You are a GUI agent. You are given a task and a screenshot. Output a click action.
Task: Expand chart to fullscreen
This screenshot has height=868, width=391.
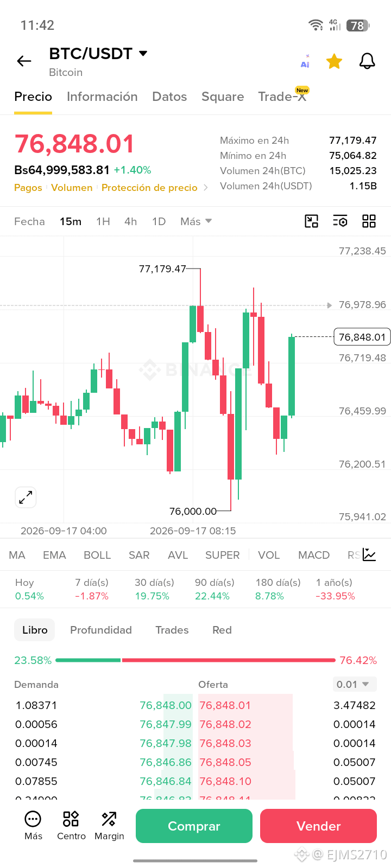(26, 497)
